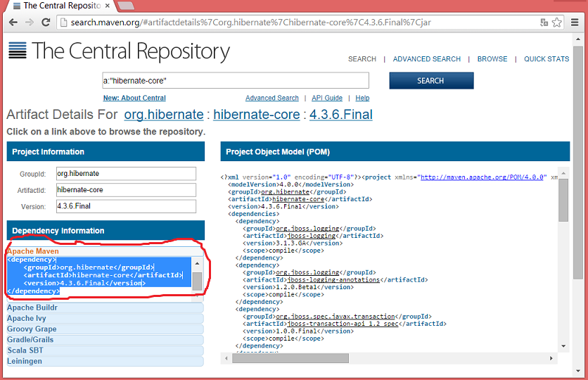Browse the 4.3.6.Final version link in heading
The width and height of the screenshot is (588, 380).
point(341,115)
